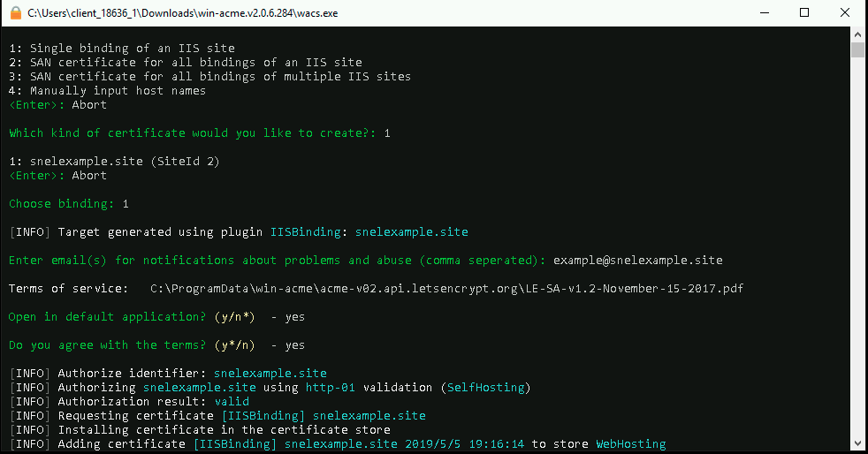Click 'Which kind of certificate would you like to create?' prompt
The image size is (868, 454).
[192, 133]
